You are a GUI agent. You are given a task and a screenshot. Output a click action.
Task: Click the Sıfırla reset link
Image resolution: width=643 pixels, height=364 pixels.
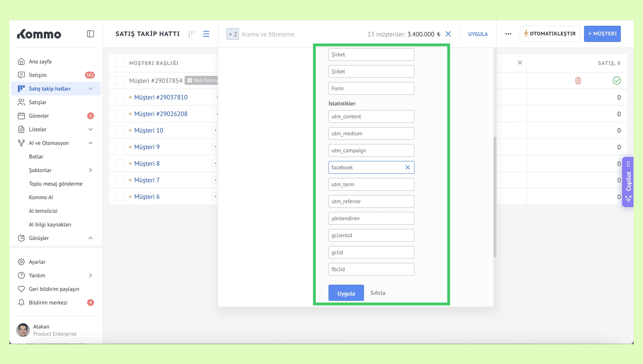coord(378,293)
